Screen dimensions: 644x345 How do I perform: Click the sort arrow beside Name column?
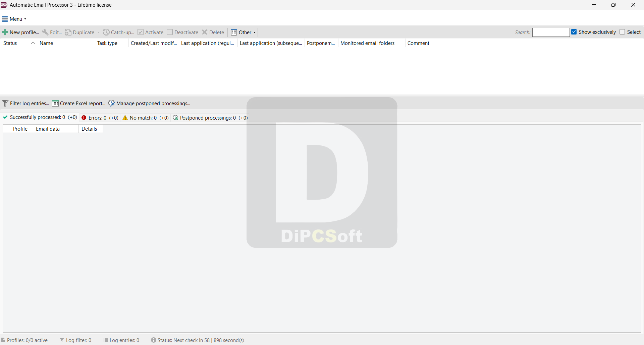(x=33, y=43)
